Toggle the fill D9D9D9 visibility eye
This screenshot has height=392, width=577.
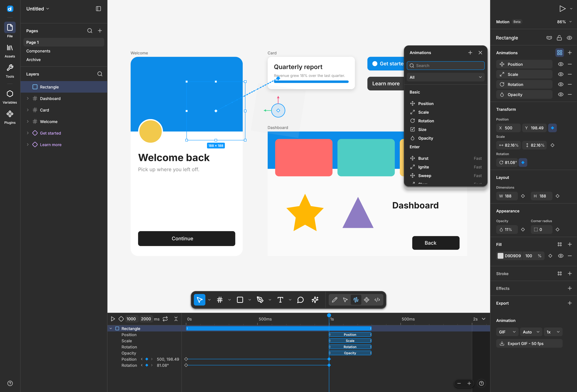coord(561,256)
